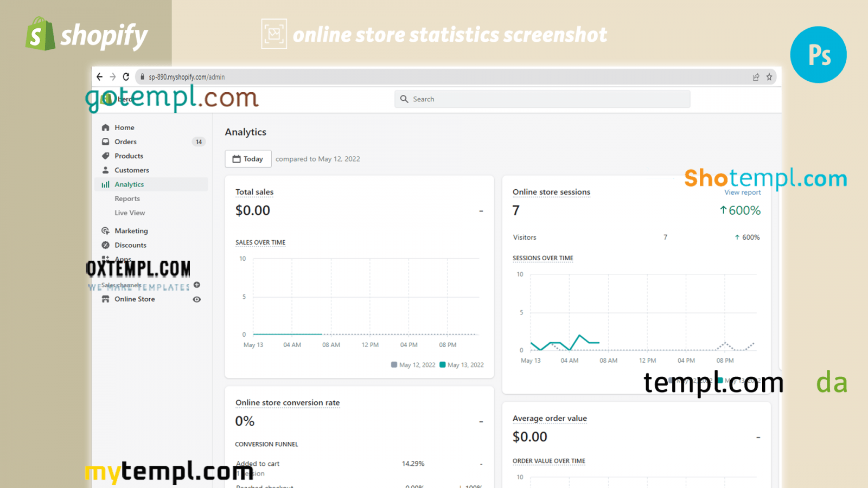Click the May 12, 2022 legend swatch
This screenshot has height=488, width=868.
(394, 365)
